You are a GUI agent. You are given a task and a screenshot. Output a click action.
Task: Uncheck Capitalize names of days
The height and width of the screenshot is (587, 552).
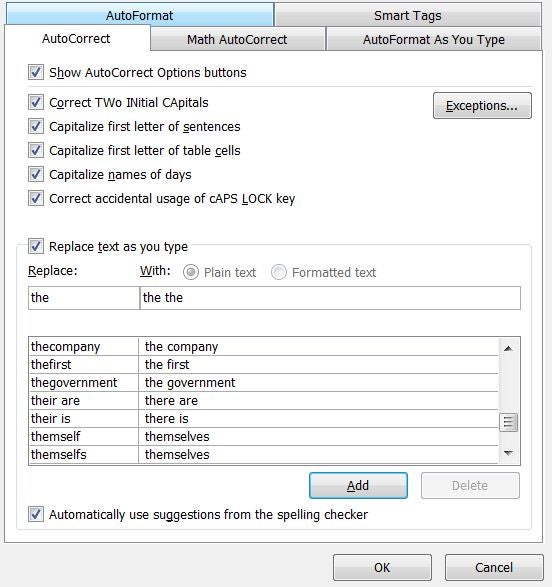pyautogui.click(x=36, y=174)
